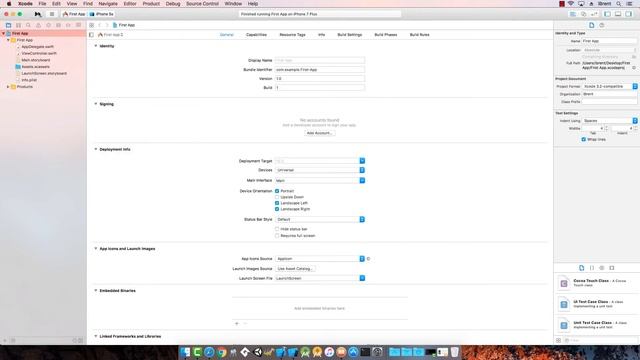The image size is (640, 360).
Task: Open the Symbol navigator icon
Action: tap(18, 25)
